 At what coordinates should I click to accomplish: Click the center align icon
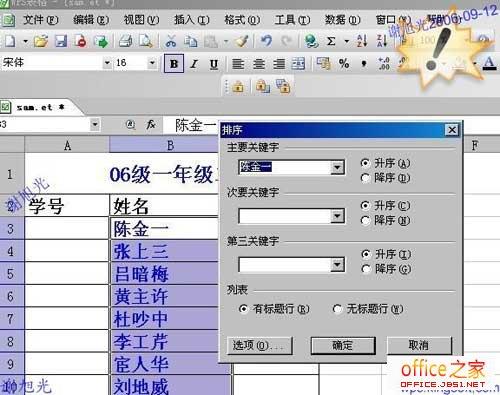(259, 63)
